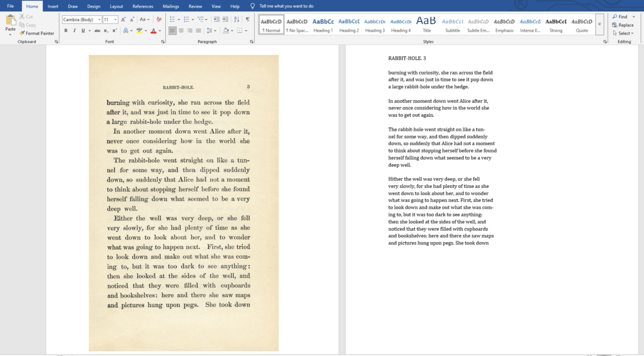Apply red font color
The width and height of the screenshot is (644, 356).
coord(154,31)
